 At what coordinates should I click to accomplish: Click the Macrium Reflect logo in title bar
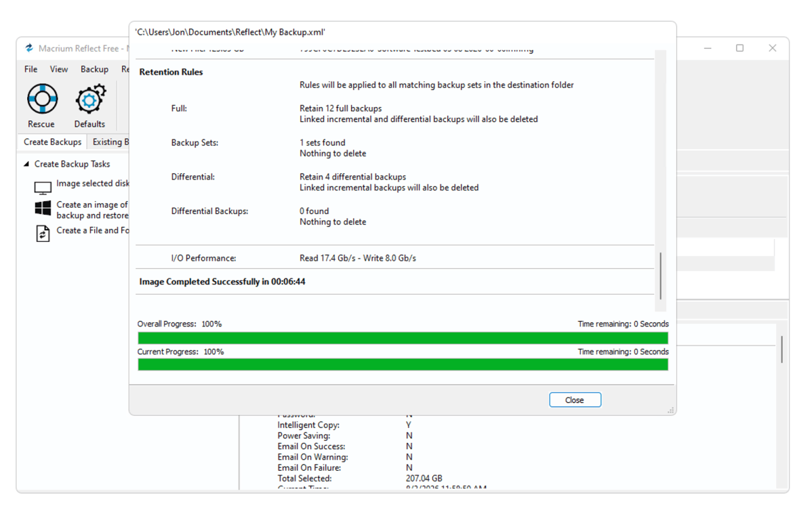click(30, 48)
